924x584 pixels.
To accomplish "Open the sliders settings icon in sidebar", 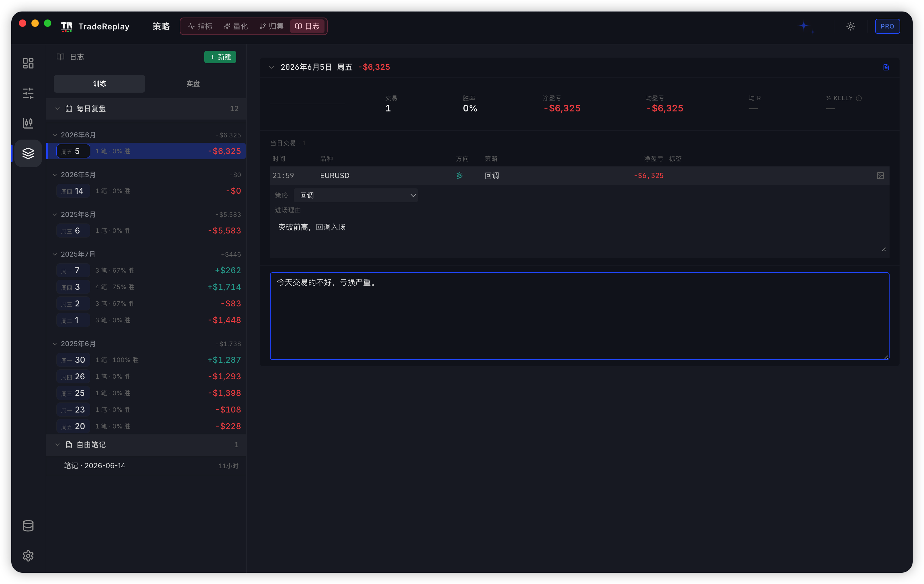I will [x=28, y=93].
